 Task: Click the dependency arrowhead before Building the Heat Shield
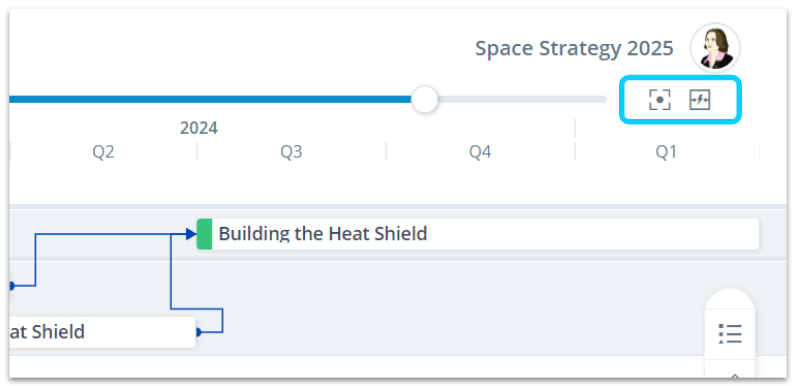point(191,234)
